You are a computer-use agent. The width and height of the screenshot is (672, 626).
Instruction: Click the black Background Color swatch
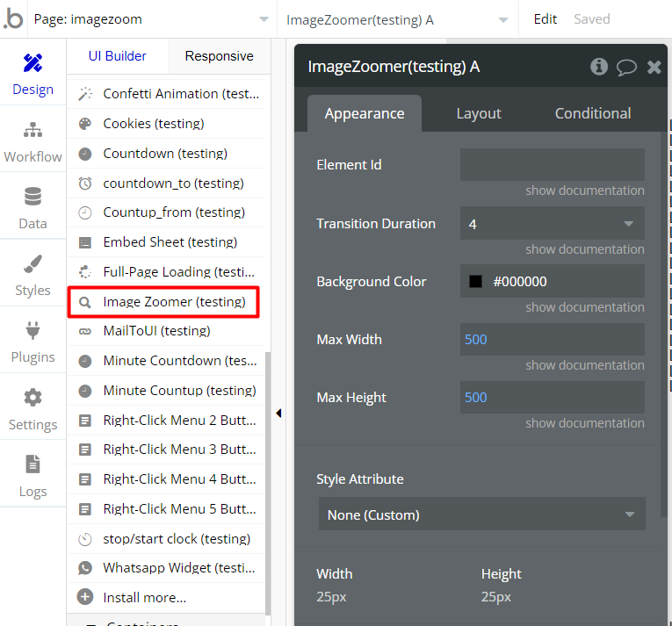476,282
